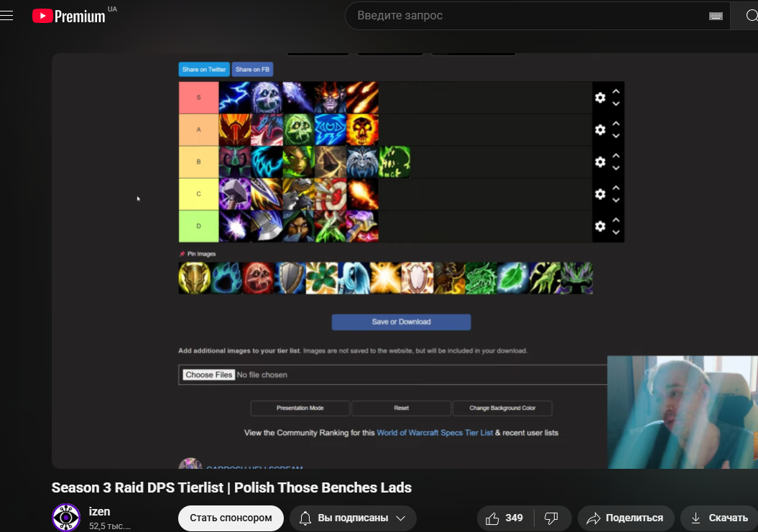This screenshot has height=532, width=758.
Task: Select the red S tier label
Action: coord(199,97)
